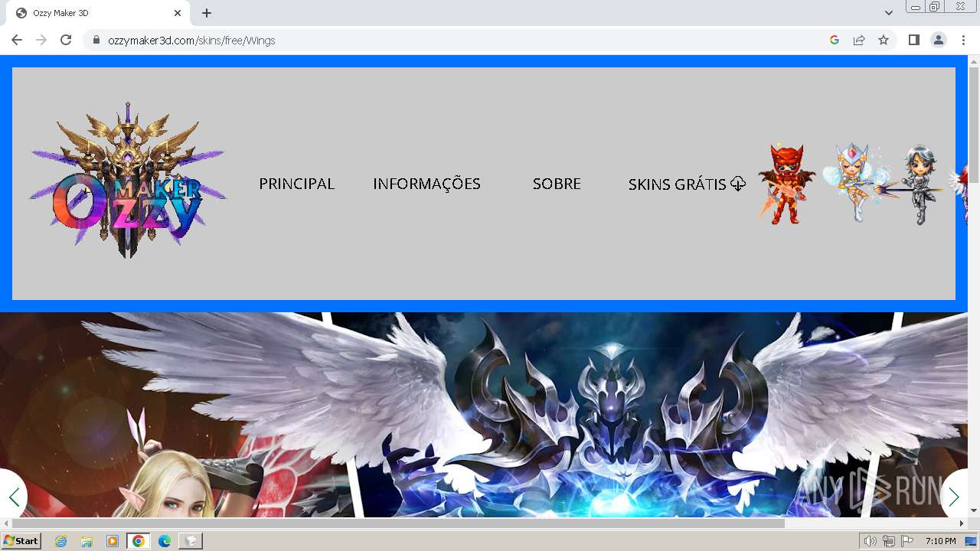980x551 pixels.
Task: Launch Internet Explorer from taskbar
Action: pos(60,541)
